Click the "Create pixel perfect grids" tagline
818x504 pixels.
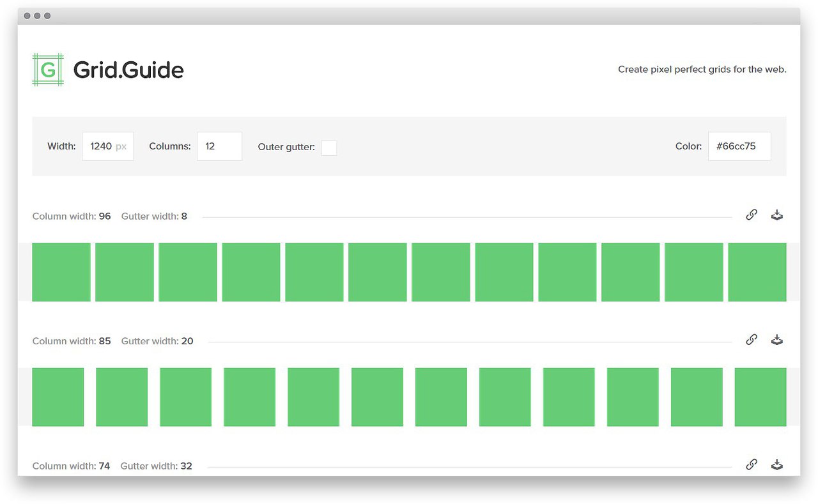[702, 70]
